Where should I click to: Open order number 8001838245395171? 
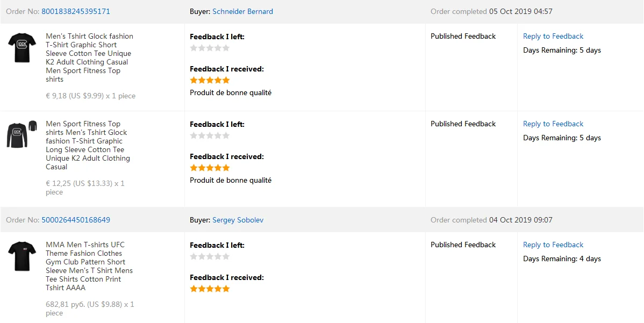[x=76, y=11]
